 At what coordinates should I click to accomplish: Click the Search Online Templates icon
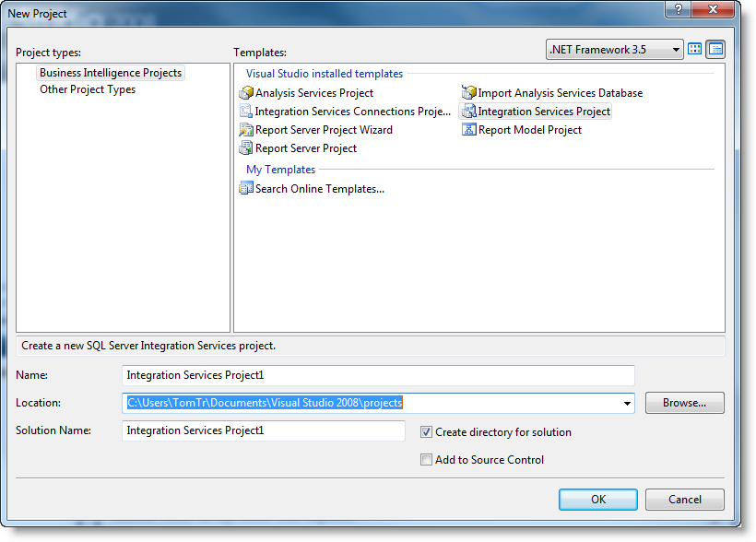[246, 189]
